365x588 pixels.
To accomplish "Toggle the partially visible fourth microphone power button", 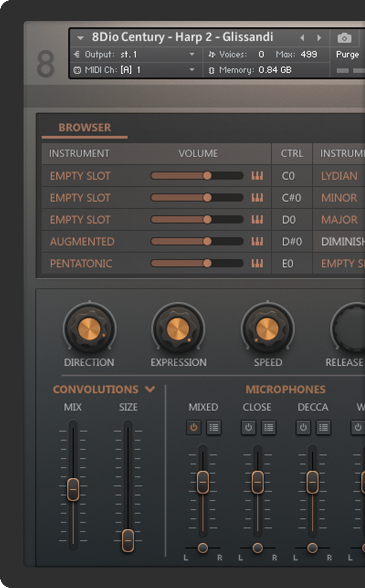I will [358, 428].
